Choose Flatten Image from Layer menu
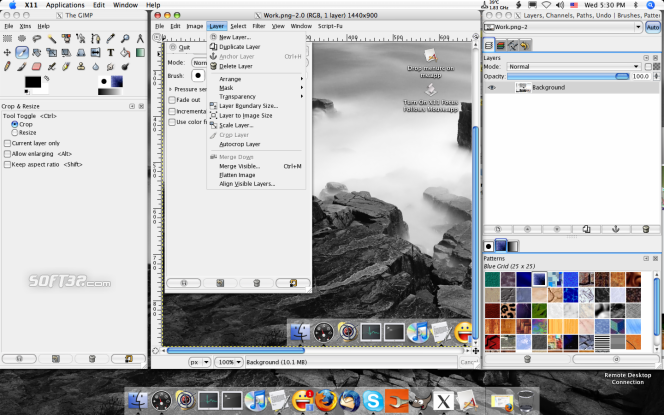Image resolution: width=664 pixels, height=415 pixels. (x=238, y=175)
